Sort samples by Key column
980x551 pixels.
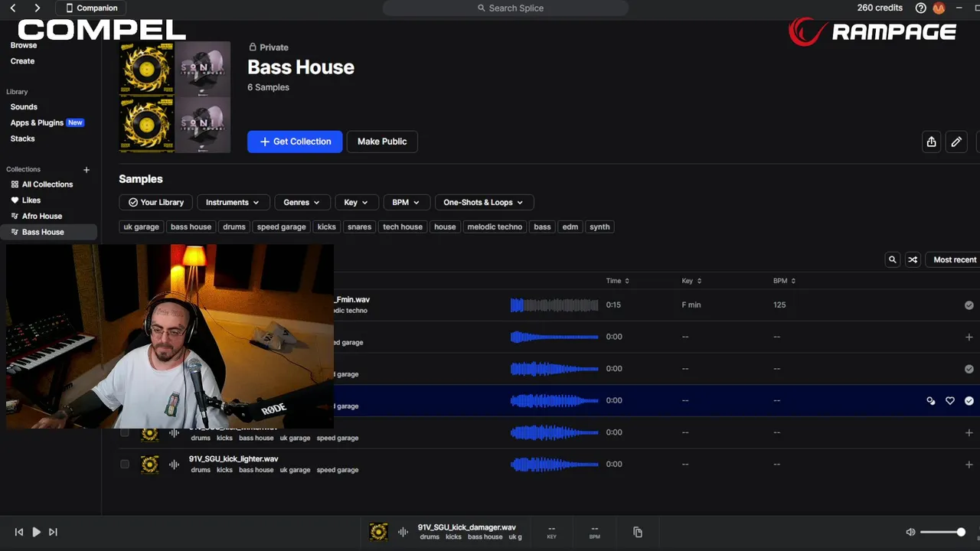(x=692, y=281)
